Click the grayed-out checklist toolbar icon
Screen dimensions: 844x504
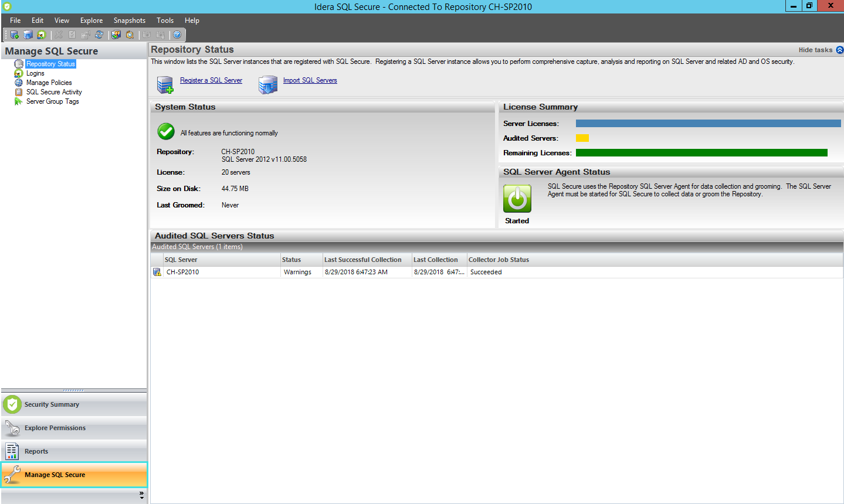[x=72, y=35]
